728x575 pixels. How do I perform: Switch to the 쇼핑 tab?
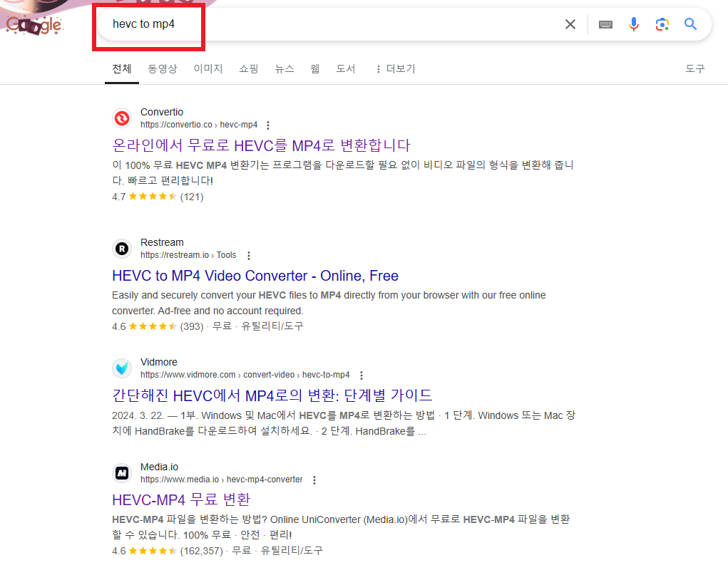pyautogui.click(x=248, y=68)
